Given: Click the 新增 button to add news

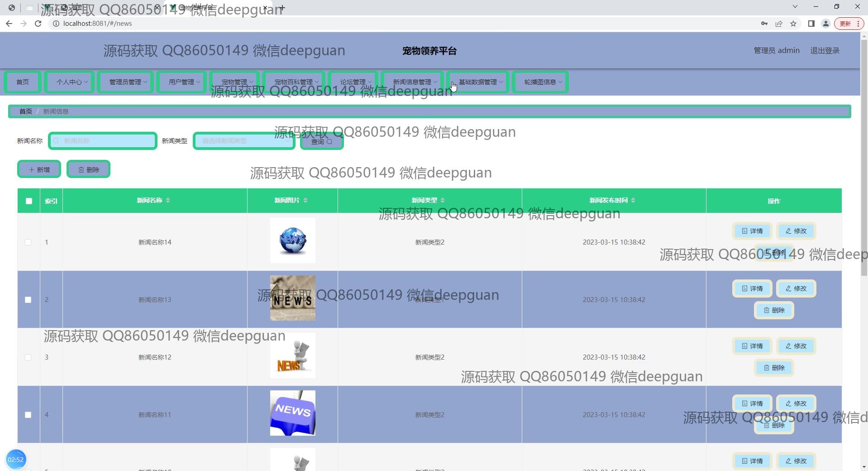Looking at the screenshot, I should (x=39, y=169).
